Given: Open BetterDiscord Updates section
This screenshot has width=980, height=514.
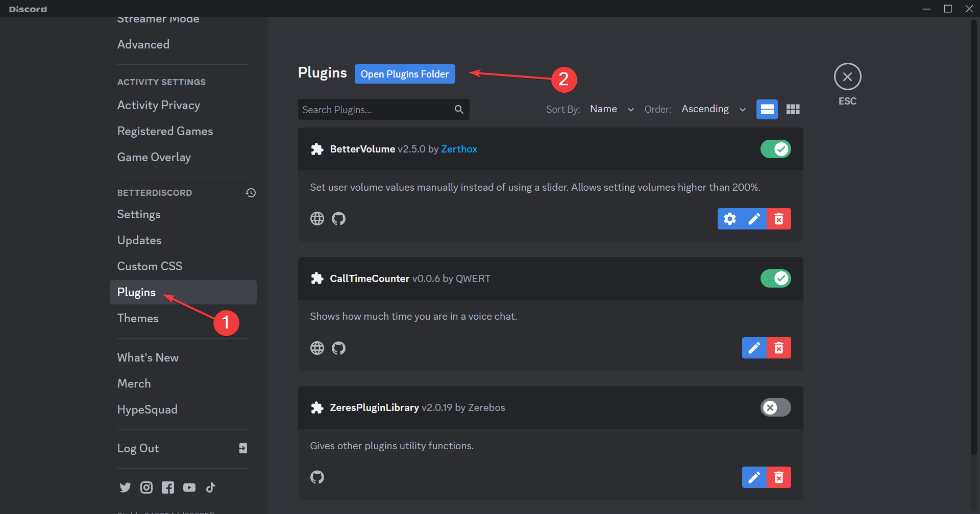Looking at the screenshot, I should coord(183,240).
